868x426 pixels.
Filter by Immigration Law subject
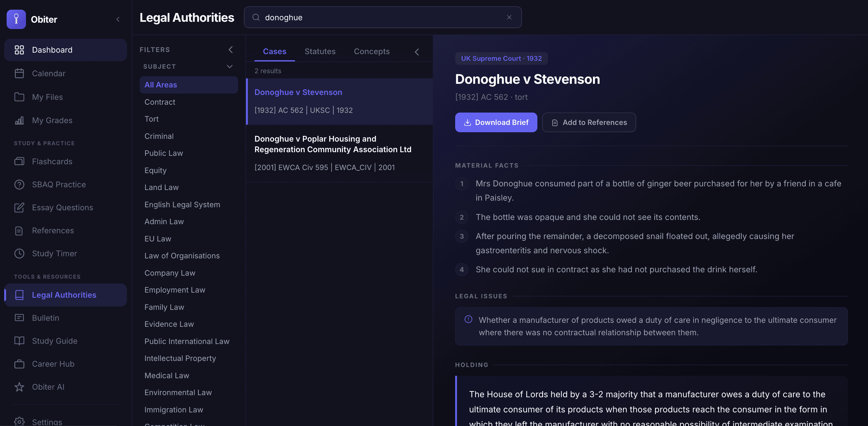click(189, 410)
